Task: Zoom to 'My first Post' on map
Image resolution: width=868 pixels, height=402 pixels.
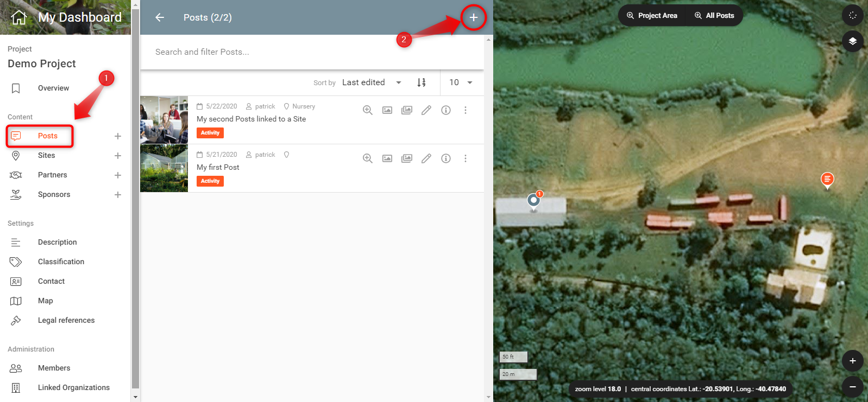Action: 368,158
